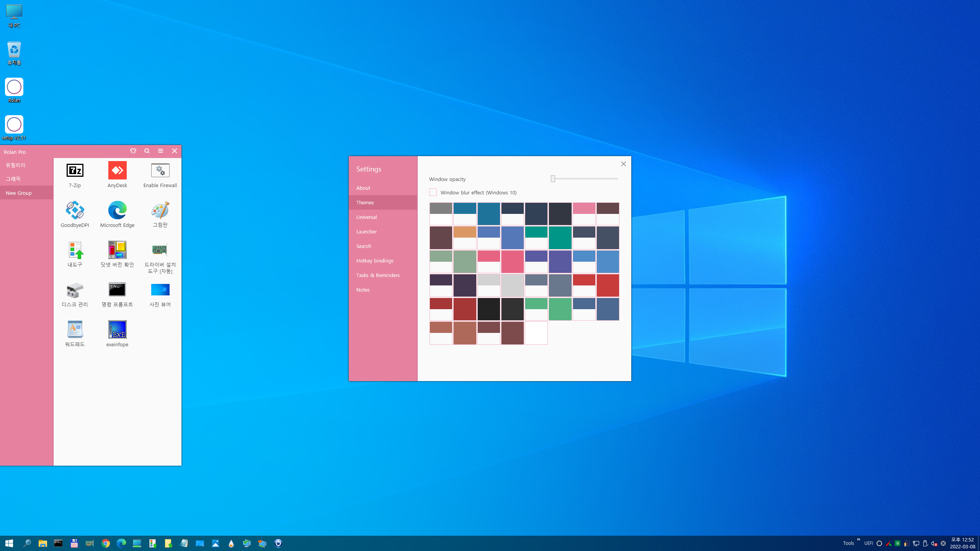
Task: Click the Windows Start button
Action: click(x=9, y=543)
